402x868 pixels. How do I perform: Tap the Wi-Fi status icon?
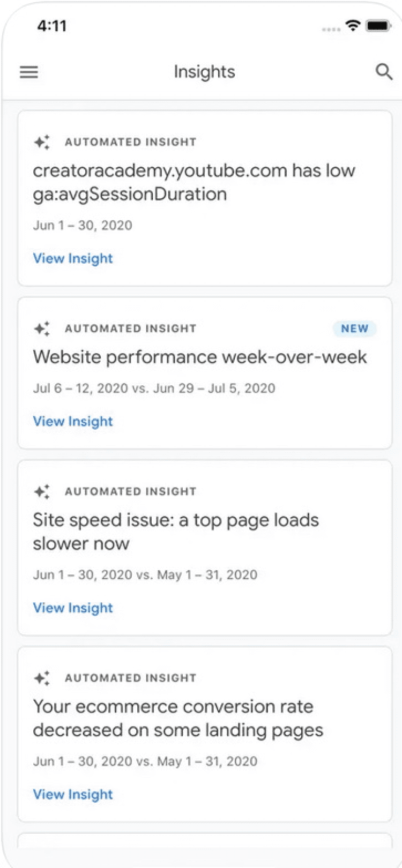353,25
